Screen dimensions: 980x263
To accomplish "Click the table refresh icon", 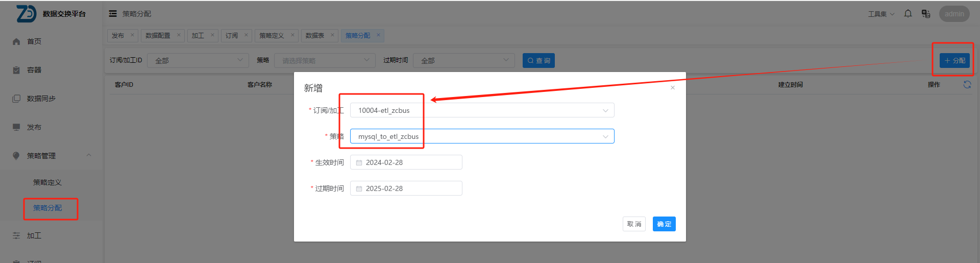I will click(x=967, y=85).
